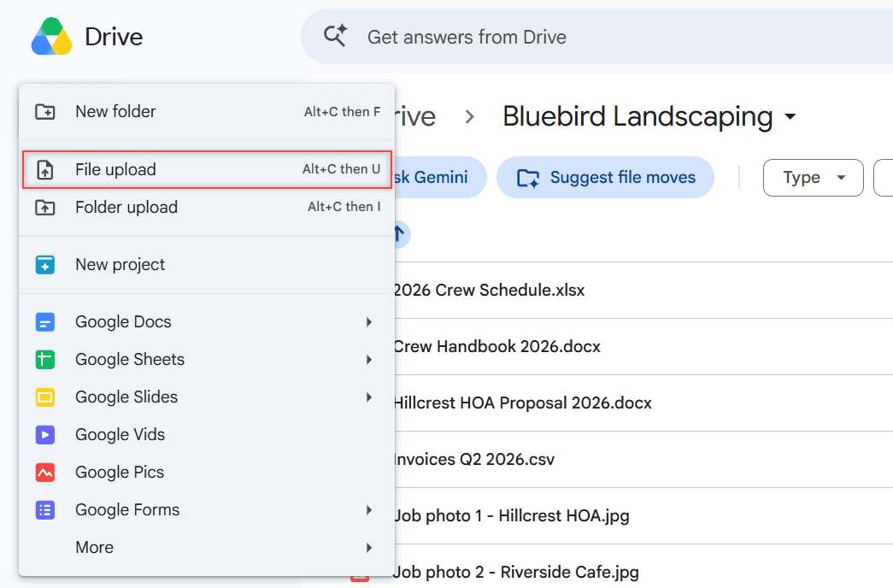Select Hillcrest HOA Proposal 2026.docx file
Image resolution: width=893 pixels, height=588 pixels.
(522, 403)
